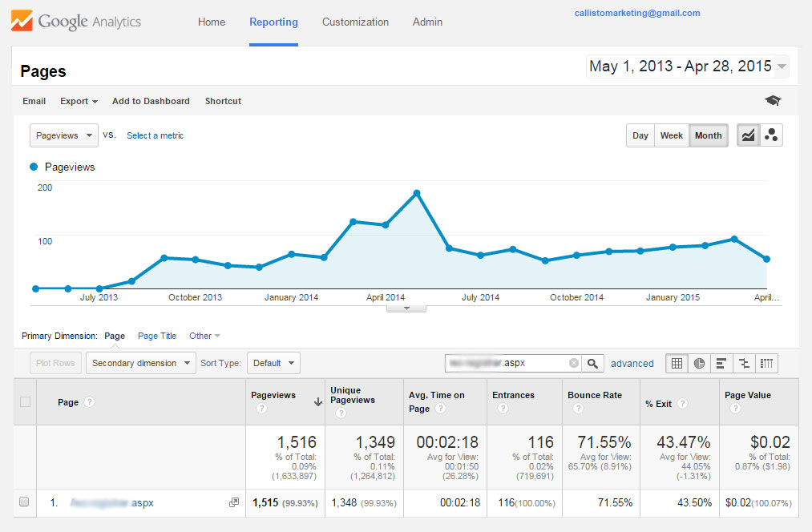The image size is (812, 532).
Task: Toggle chart granularity to Week
Action: point(671,135)
